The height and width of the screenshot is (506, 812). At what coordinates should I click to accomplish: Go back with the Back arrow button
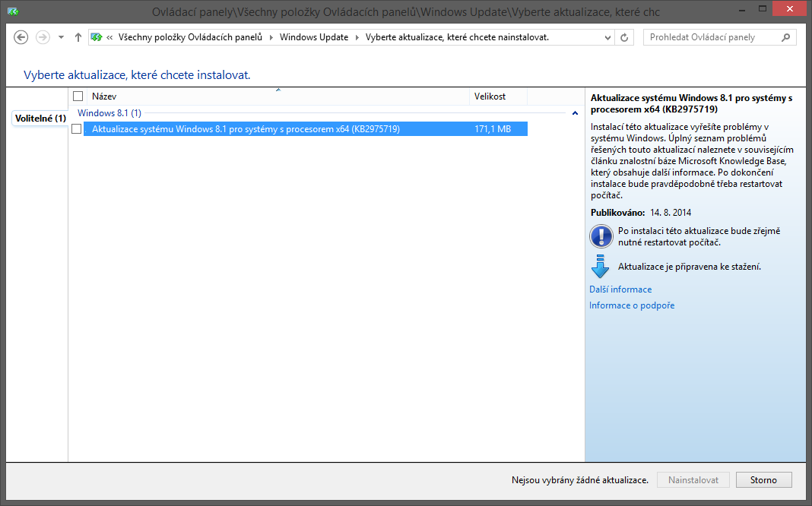21,37
